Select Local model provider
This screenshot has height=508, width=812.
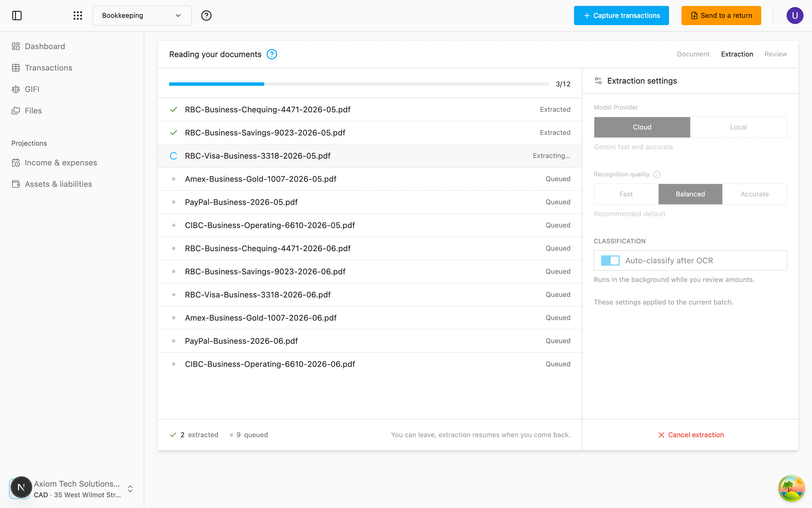tap(738, 127)
